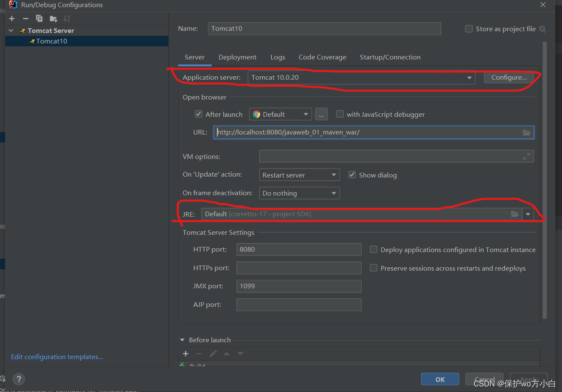Open Default browser dropdown
This screenshot has height=392, width=562.
point(281,114)
